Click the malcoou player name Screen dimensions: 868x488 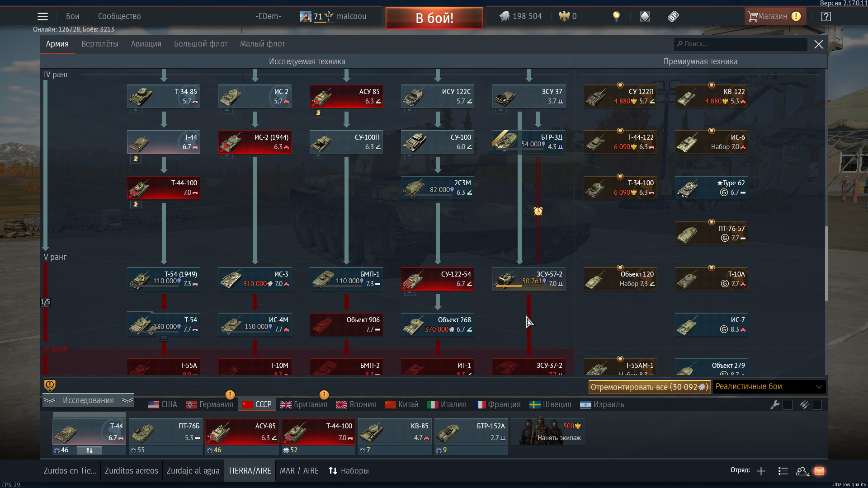tap(352, 16)
